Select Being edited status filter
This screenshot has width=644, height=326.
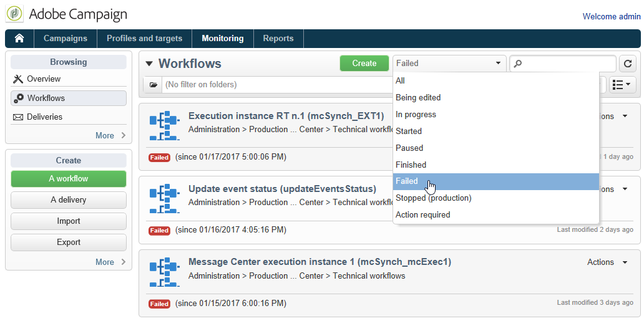495,98
